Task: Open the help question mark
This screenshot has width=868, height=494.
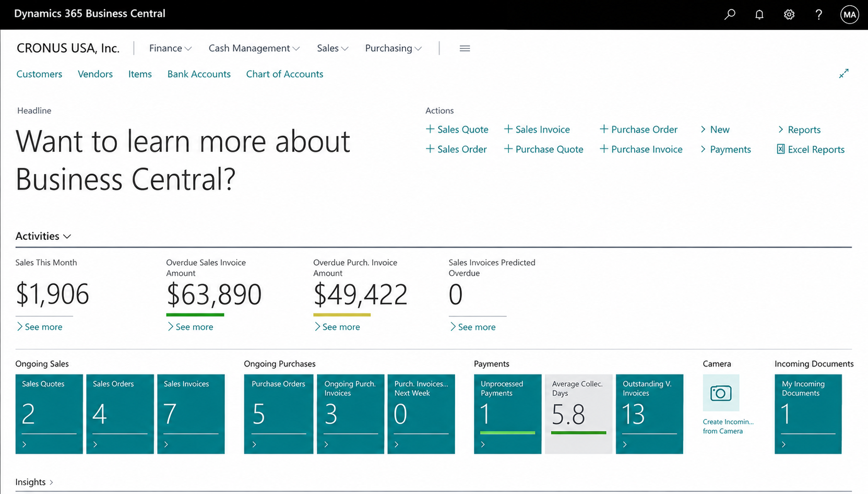Action: (x=818, y=15)
